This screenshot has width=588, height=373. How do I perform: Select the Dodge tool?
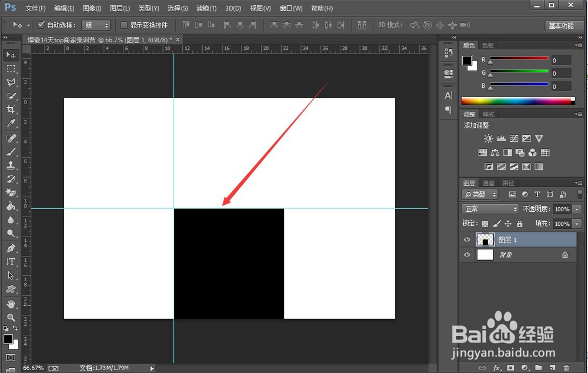click(x=11, y=233)
